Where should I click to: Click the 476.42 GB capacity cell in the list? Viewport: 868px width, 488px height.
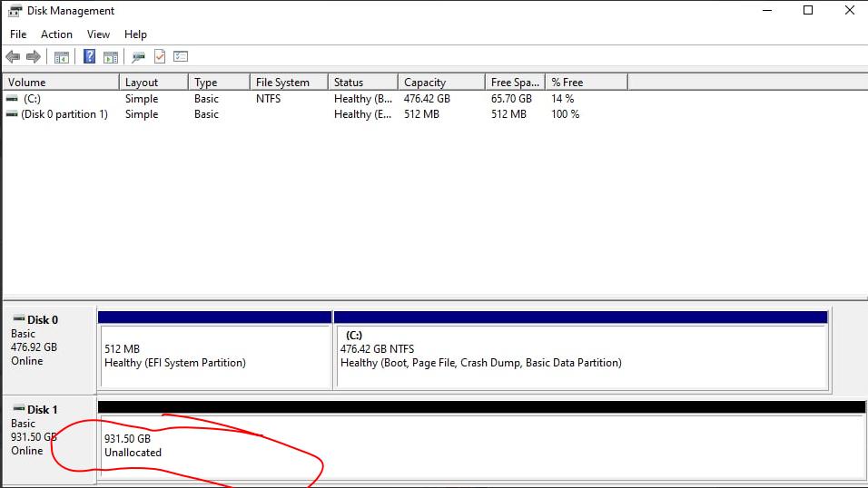[427, 99]
